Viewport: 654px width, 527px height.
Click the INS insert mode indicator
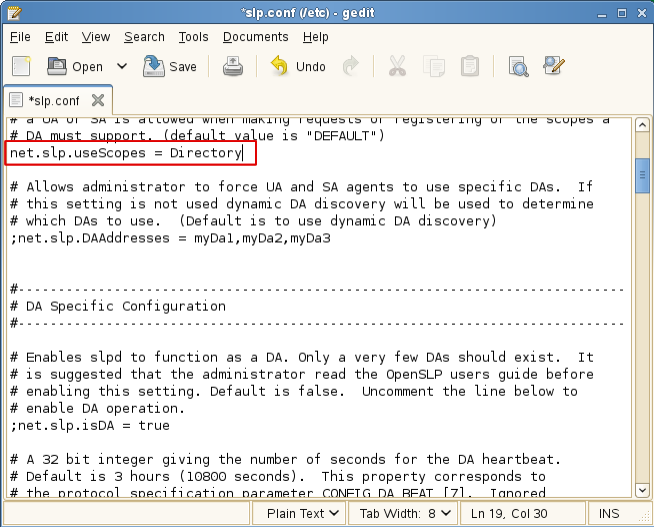pyautogui.click(x=609, y=513)
